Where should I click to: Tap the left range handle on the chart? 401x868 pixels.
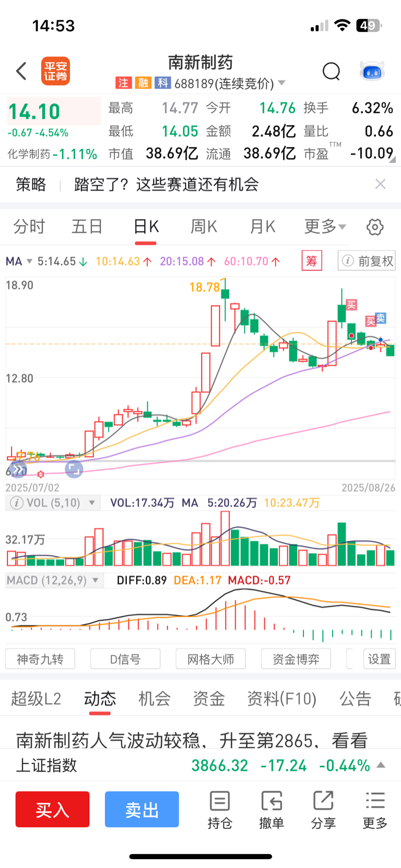[18, 469]
